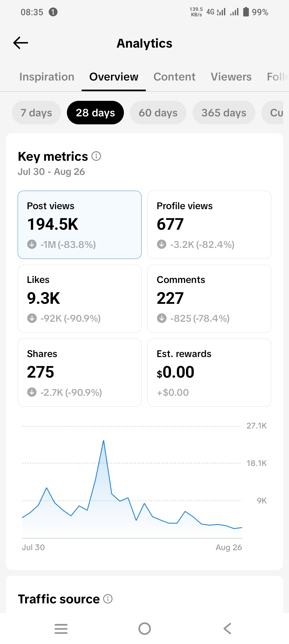Select the 365 days range chip
The image size is (289, 644).
(224, 113)
